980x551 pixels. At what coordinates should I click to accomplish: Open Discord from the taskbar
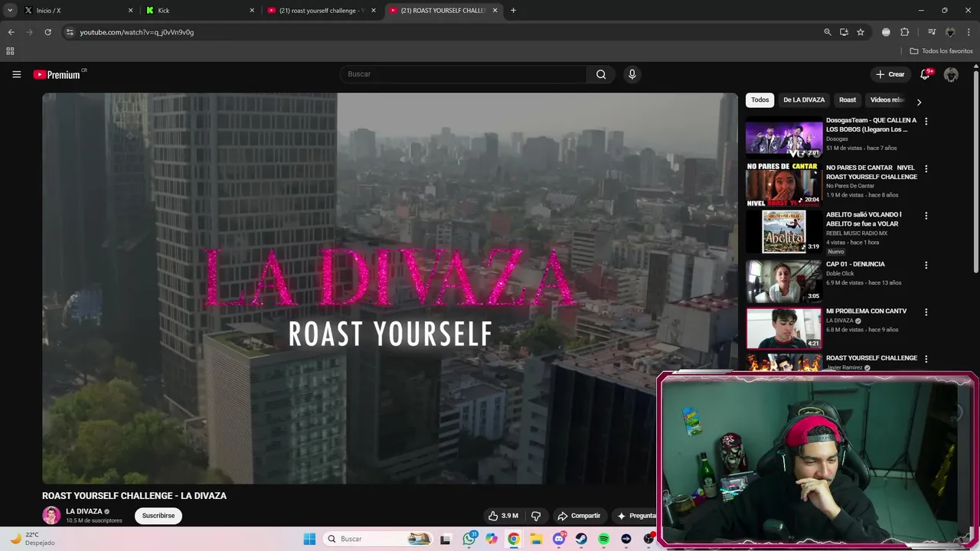point(559,539)
